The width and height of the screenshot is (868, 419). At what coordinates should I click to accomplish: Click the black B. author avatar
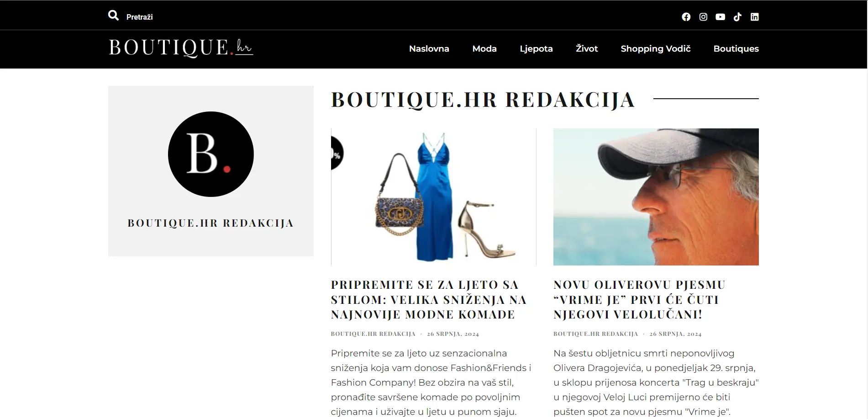tap(210, 154)
